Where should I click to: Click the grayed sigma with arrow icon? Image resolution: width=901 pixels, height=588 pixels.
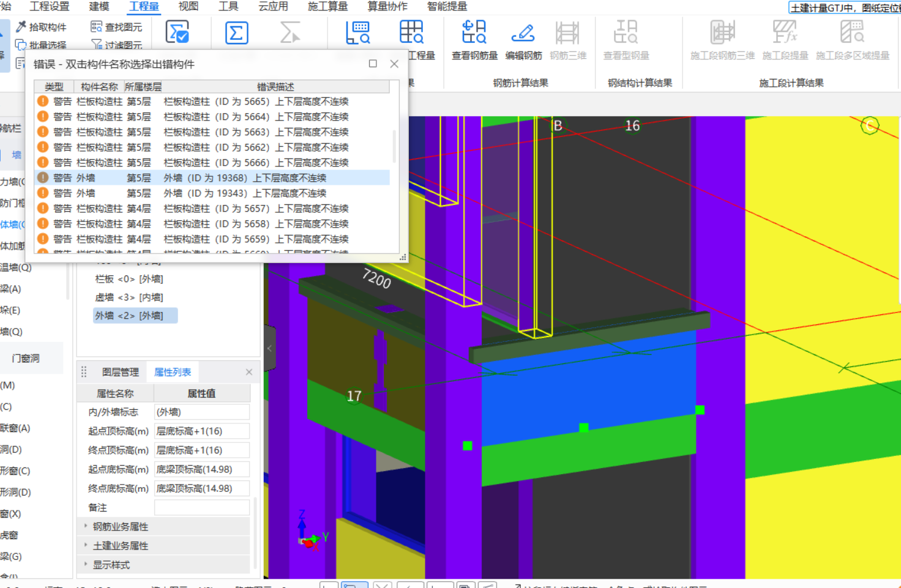coord(290,32)
